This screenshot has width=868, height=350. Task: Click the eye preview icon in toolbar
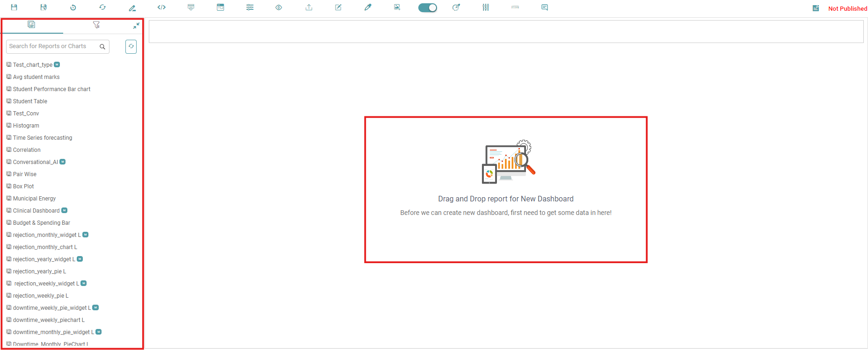278,7
